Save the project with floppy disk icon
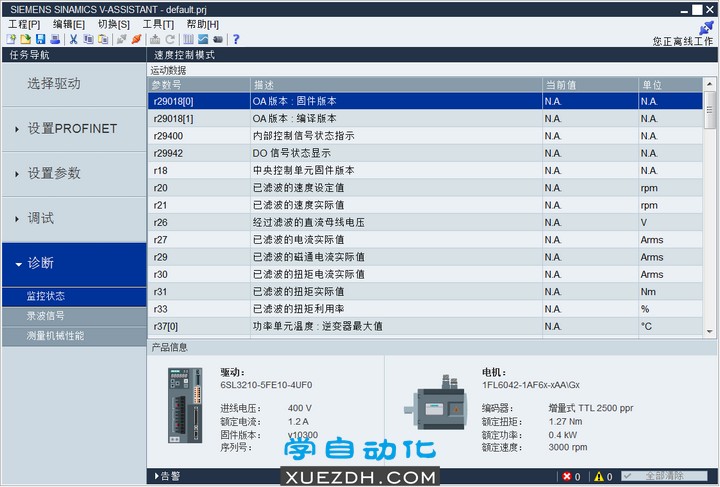The image size is (720, 487). (x=40, y=39)
